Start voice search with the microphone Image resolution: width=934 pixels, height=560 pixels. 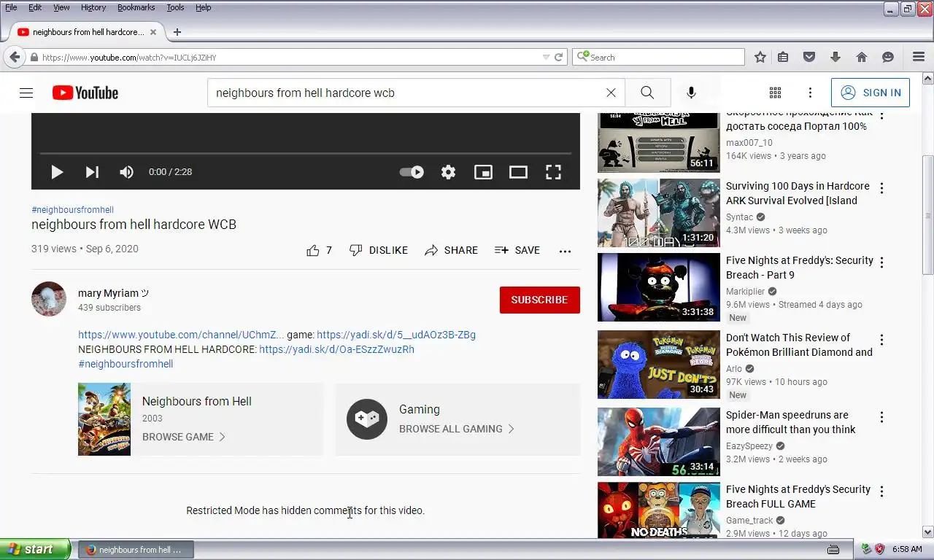tap(691, 93)
